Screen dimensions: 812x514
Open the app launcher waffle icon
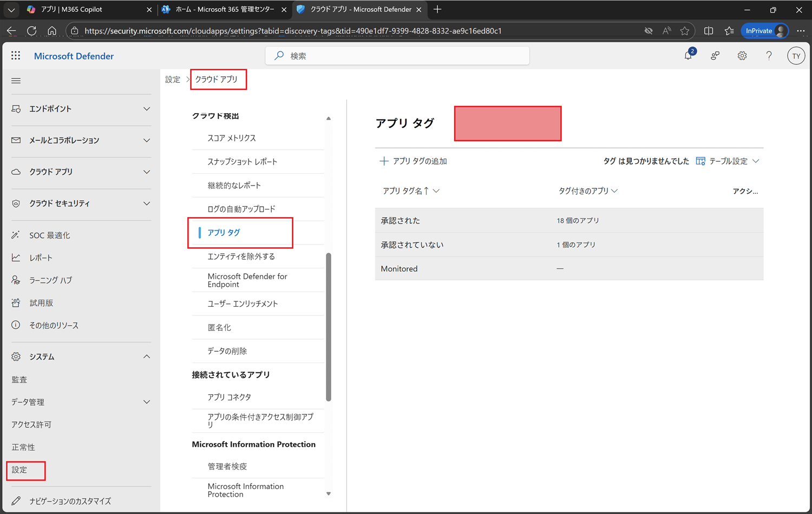16,56
